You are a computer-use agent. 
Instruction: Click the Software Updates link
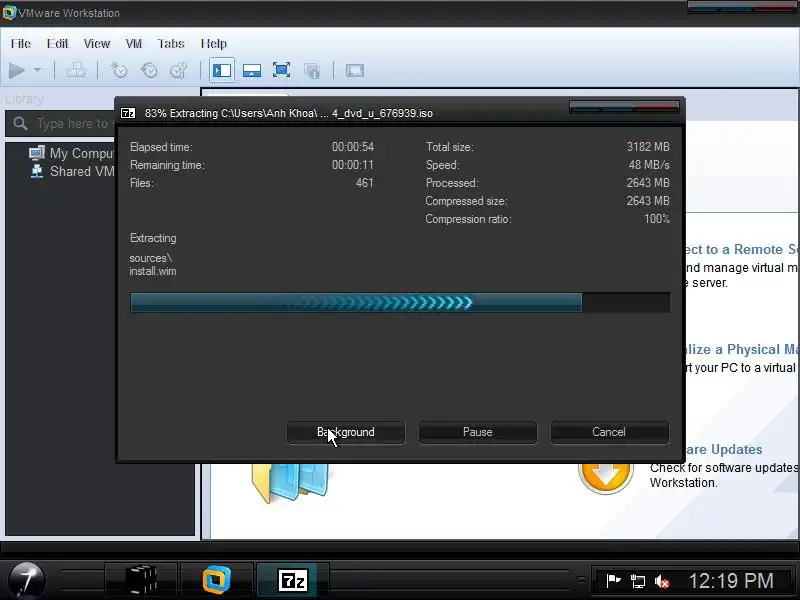(724, 449)
